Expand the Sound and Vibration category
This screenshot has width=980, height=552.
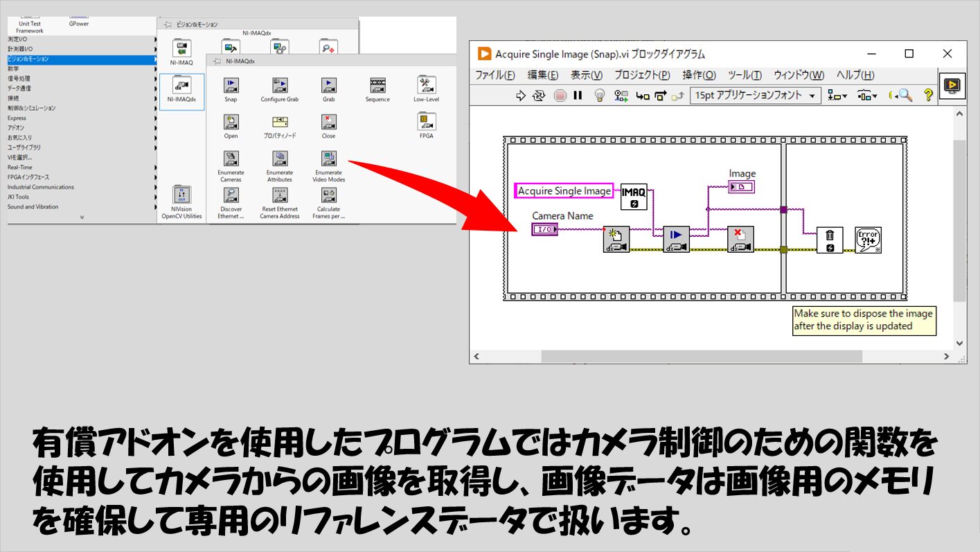[x=82, y=206]
